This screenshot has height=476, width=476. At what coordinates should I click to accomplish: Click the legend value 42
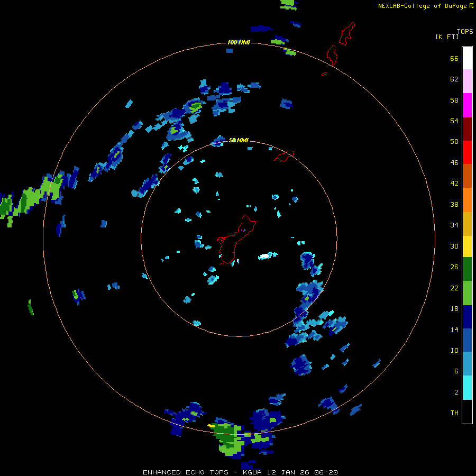[454, 184]
